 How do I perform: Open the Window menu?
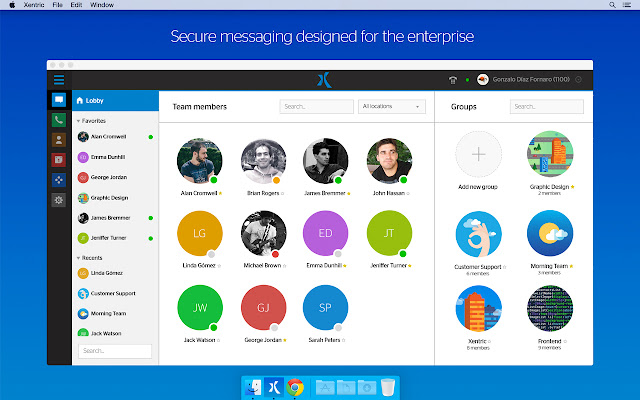click(101, 6)
